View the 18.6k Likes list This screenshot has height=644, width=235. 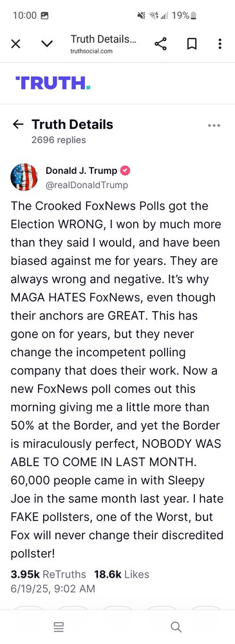point(122,574)
